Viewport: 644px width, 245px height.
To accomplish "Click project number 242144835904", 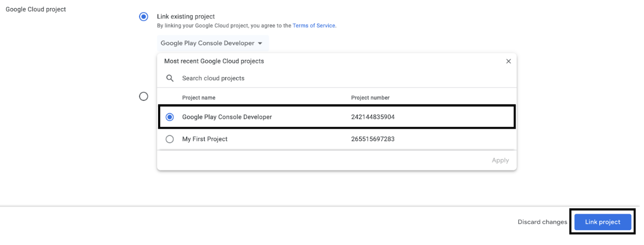I will click(x=373, y=117).
